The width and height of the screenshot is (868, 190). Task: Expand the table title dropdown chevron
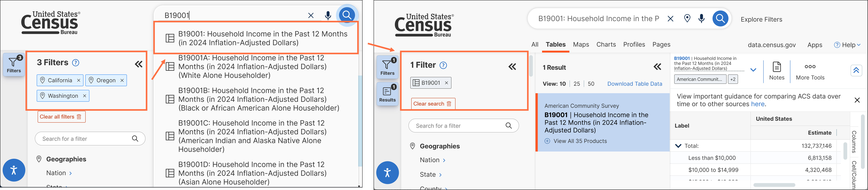(x=753, y=70)
